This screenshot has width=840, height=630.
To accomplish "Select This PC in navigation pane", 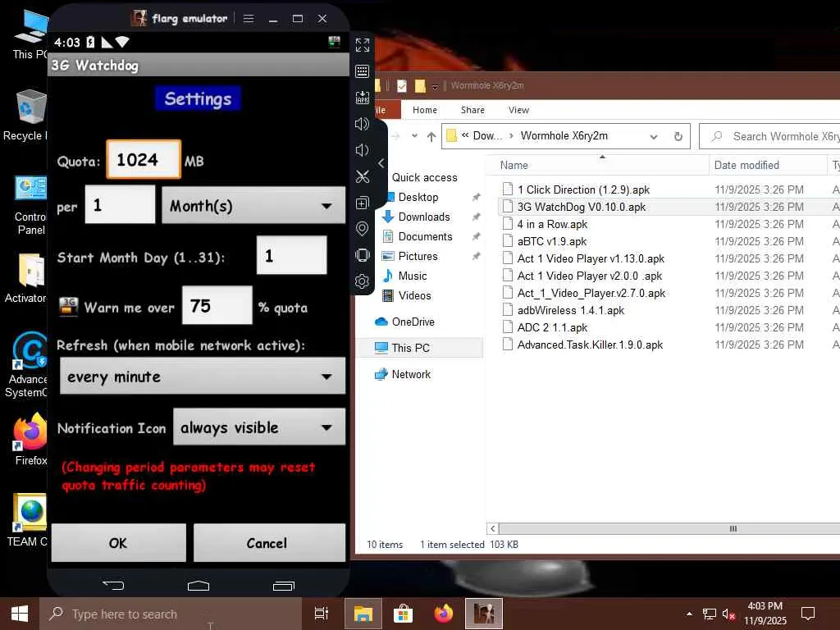I will pos(410,348).
